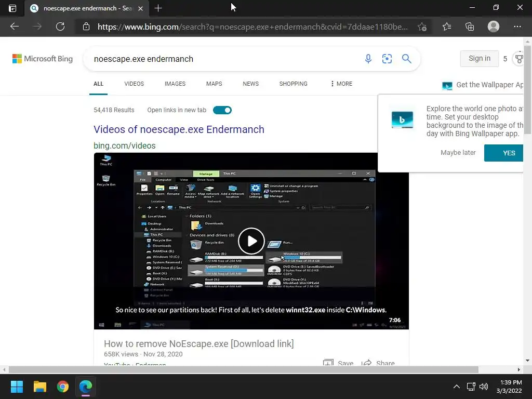Image resolution: width=532 pixels, height=399 pixels.
Task: Search using an image (visual search)
Action: pyautogui.click(x=387, y=59)
